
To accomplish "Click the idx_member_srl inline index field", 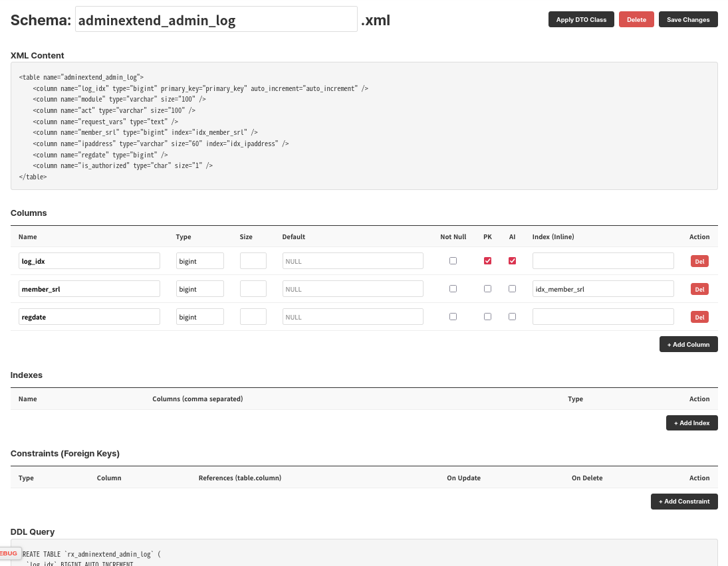I will [602, 289].
